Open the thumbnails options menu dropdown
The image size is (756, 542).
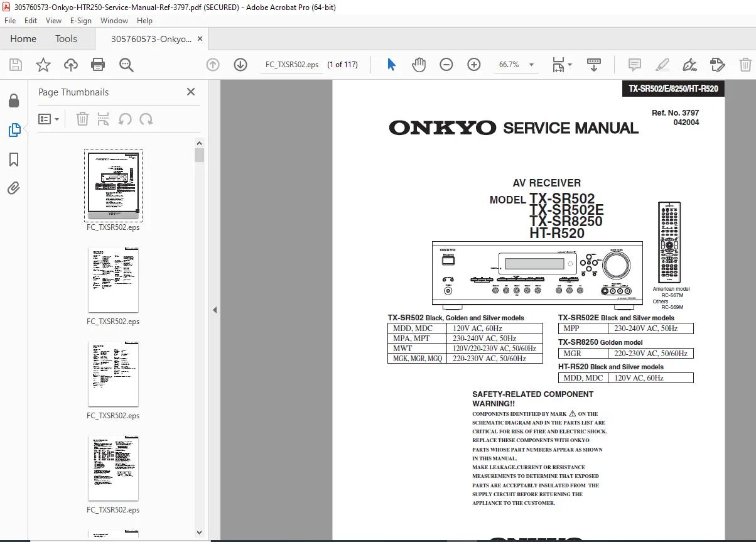[x=49, y=119]
